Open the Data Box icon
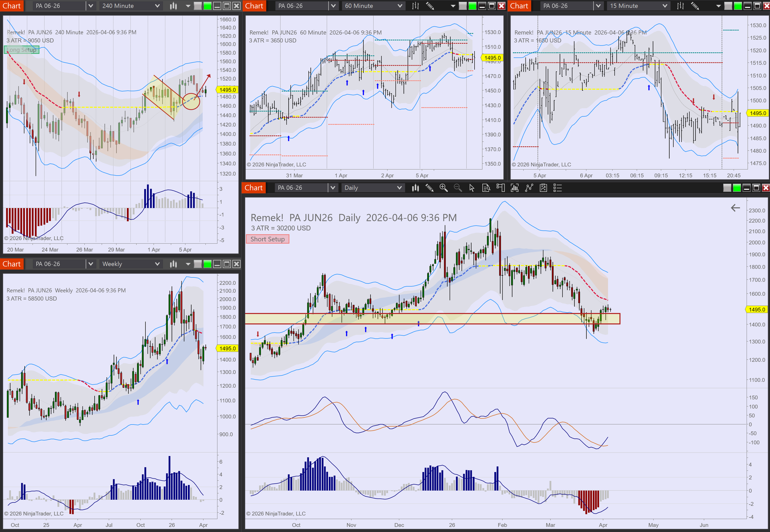Image resolution: width=770 pixels, height=532 pixels. 486,188
